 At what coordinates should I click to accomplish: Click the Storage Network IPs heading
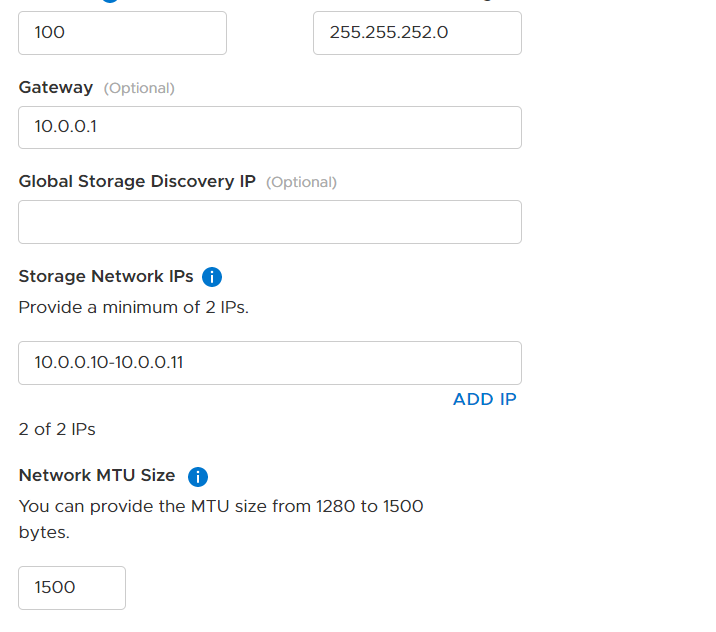[106, 277]
